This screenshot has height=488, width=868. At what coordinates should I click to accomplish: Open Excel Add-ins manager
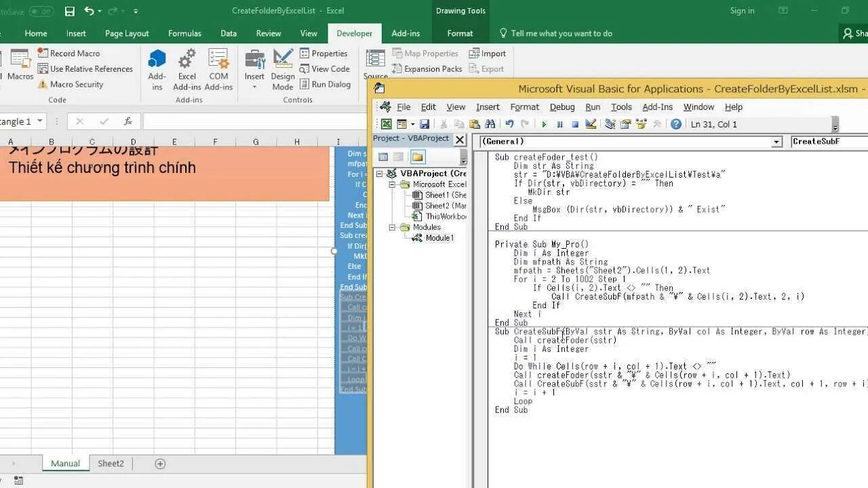186,69
